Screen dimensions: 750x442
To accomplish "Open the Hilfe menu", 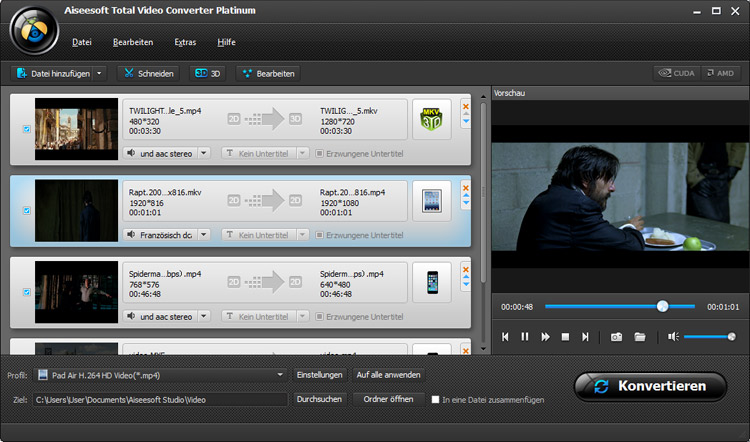I will [226, 42].
